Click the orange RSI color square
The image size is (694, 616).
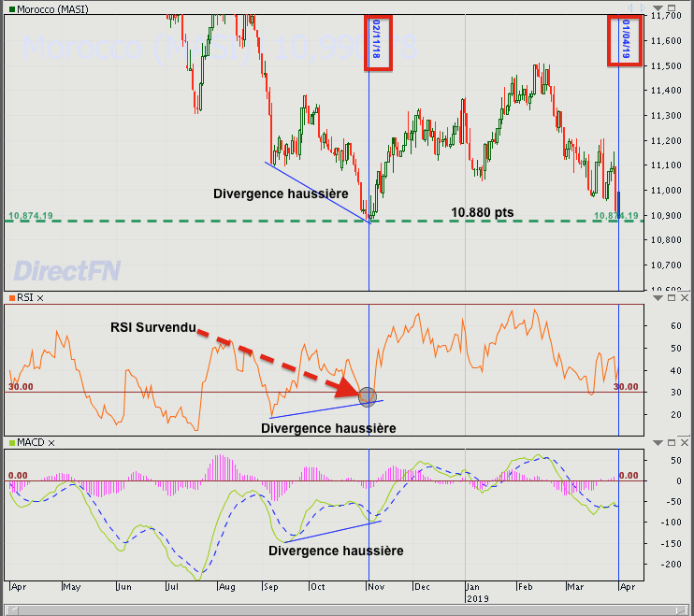pyautogui.click(x=11, y=298)
